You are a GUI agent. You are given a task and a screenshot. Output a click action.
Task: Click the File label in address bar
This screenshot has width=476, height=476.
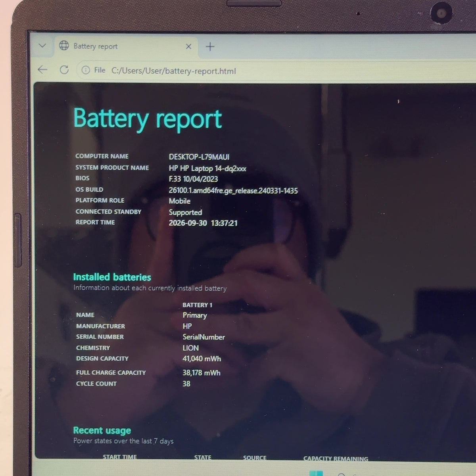[100, 70]
